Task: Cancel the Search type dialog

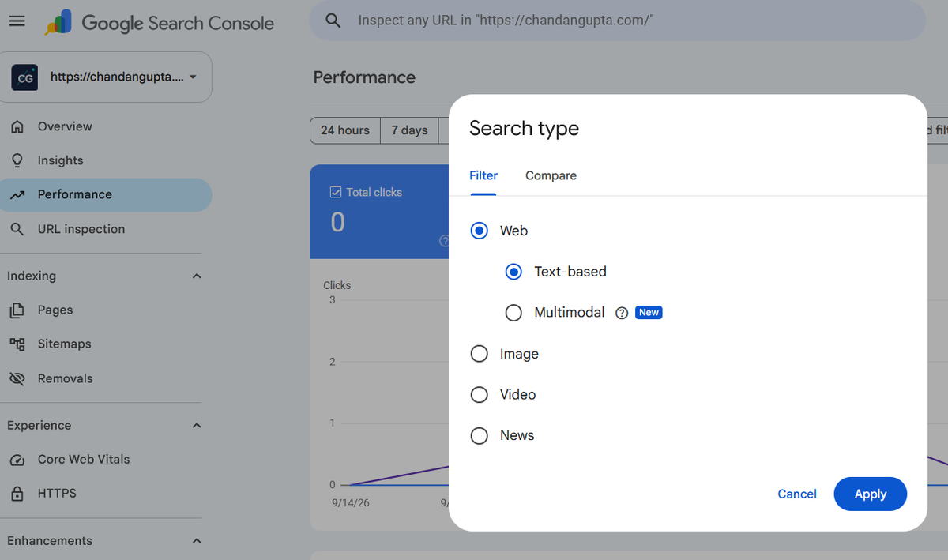Action: click(797, 494)
